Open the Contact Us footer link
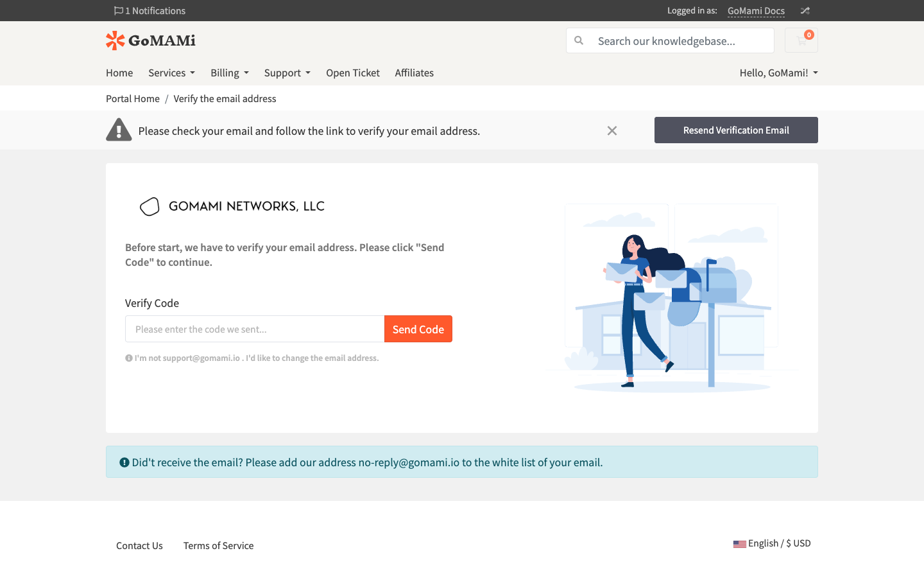Screen dimensions: 924x578 click(139, 545)
